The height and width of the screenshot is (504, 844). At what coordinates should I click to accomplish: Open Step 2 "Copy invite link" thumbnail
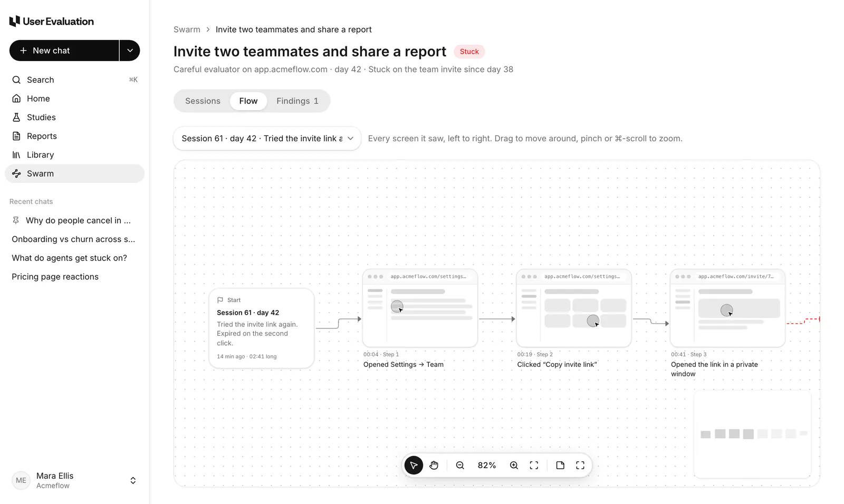(574, 308)
